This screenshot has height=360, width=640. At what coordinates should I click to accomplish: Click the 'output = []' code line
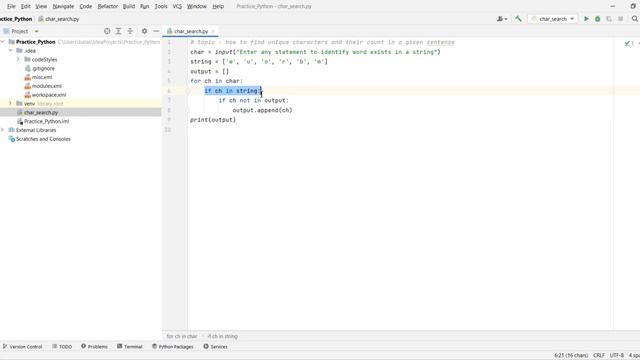[x=210, y=71]
